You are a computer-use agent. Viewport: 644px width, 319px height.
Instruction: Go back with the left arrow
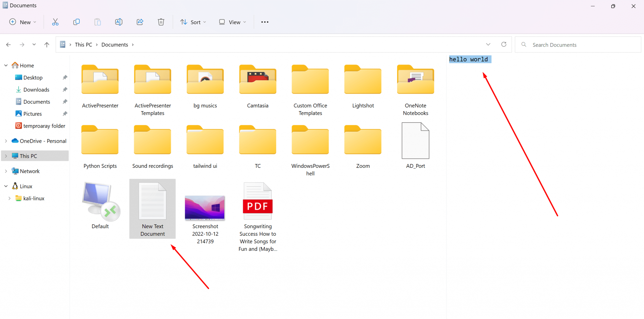[x=8, y=45]
